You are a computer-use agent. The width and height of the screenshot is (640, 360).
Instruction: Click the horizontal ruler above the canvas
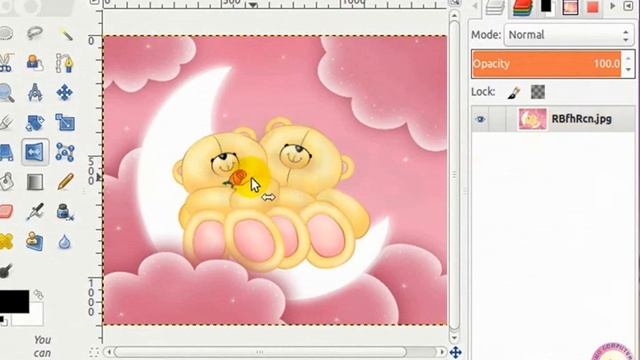point(275,4)
